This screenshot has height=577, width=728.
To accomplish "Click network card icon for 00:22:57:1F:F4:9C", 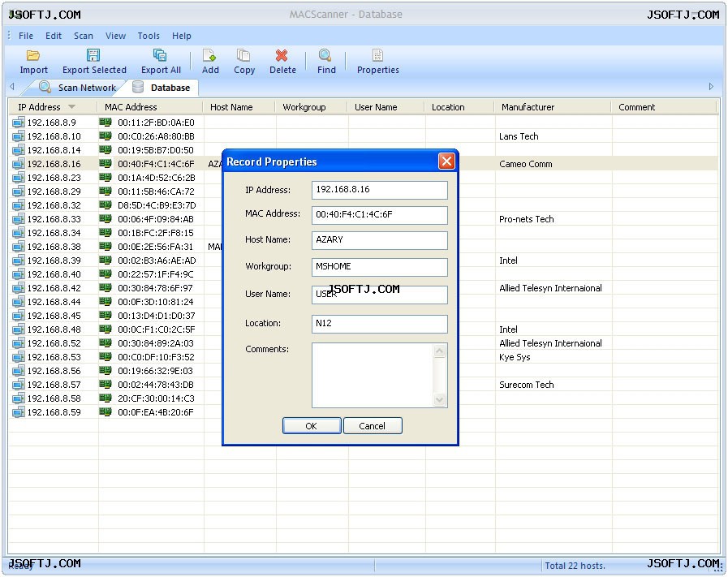I will point(106,273).
